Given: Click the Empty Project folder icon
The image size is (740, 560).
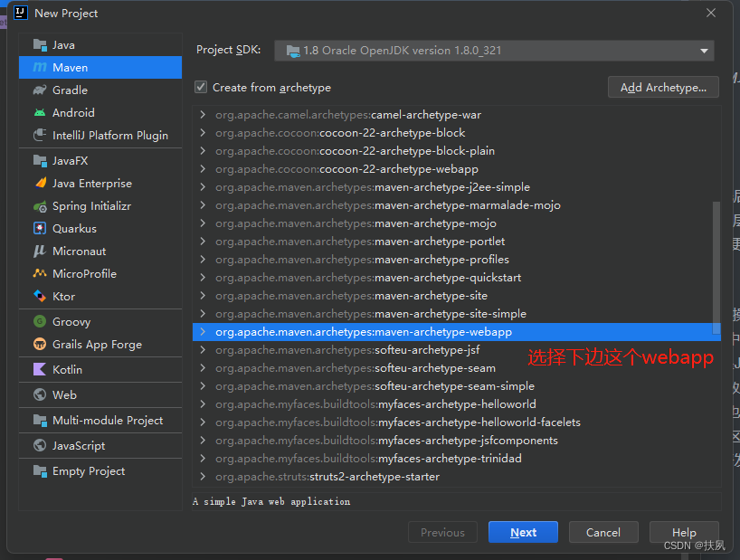Looking at the screenshot, I should 40,470.
